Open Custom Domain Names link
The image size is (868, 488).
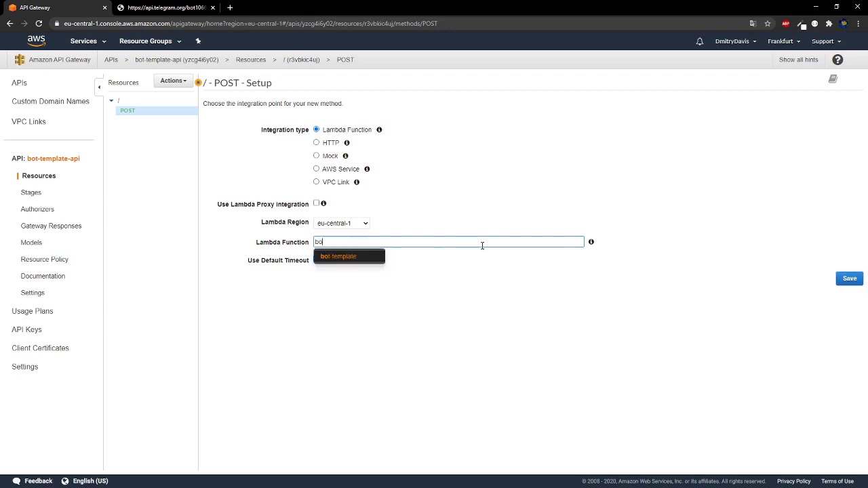pyautogui.click(x=50, y=101)
